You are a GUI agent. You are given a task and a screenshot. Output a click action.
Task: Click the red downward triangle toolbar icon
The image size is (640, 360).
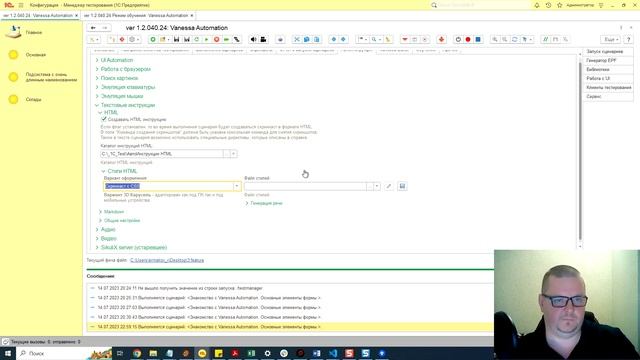point(404,40)
